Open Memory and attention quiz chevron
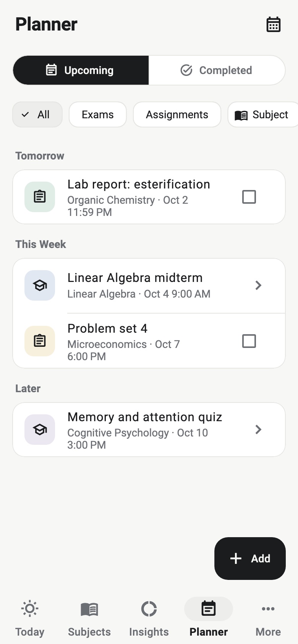The height and width of the screenshot is (644, 298). [258, 430]
